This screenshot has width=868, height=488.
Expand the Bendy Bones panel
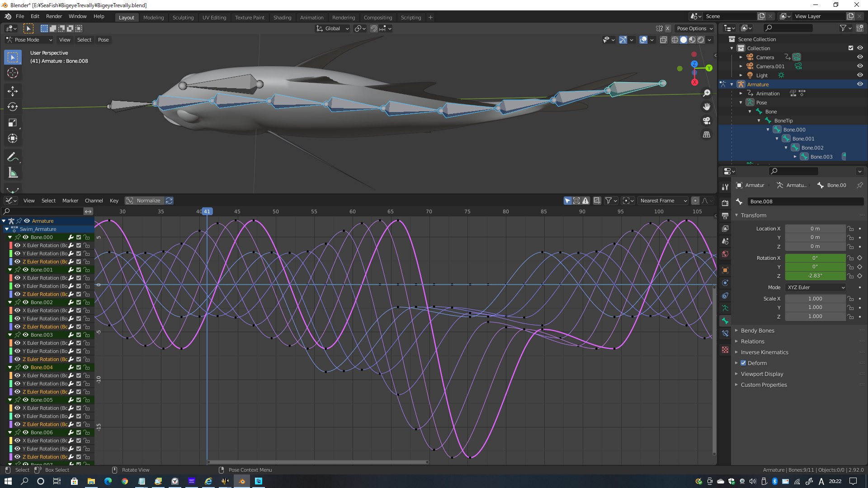point(757,331)
